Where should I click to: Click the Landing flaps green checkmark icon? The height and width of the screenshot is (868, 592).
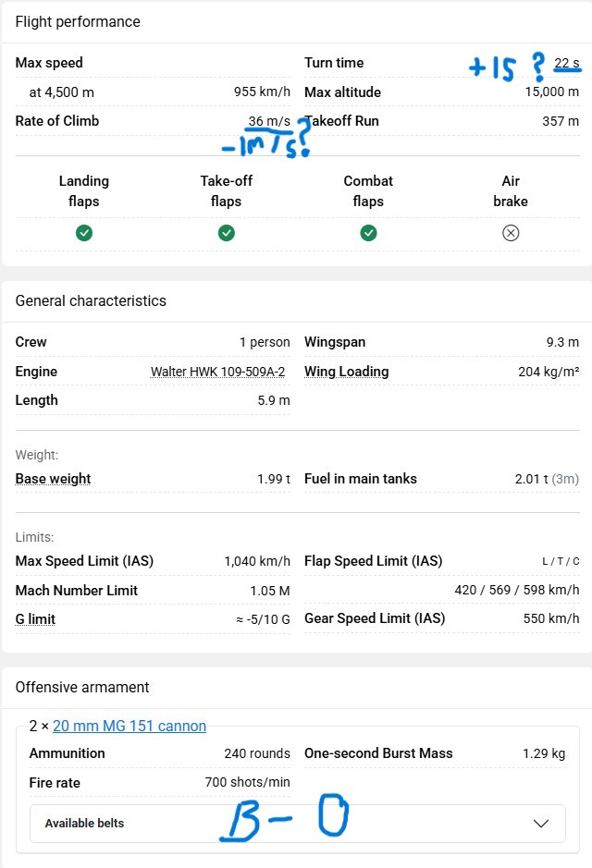pyautogui.click(x=84, y=233)
